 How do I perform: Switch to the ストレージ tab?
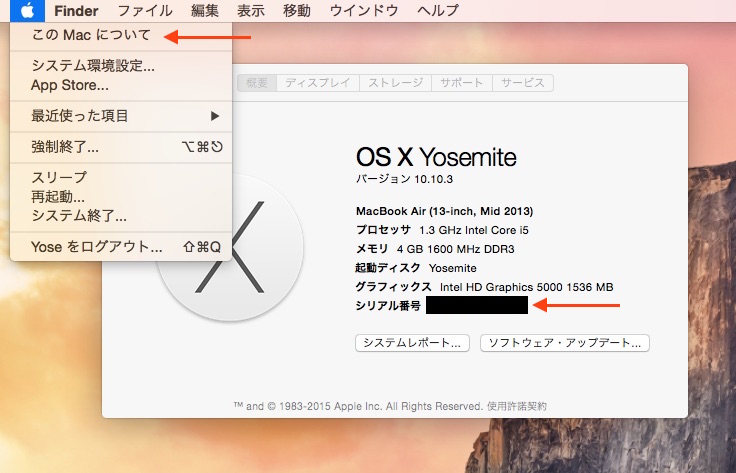click(395, 83)
